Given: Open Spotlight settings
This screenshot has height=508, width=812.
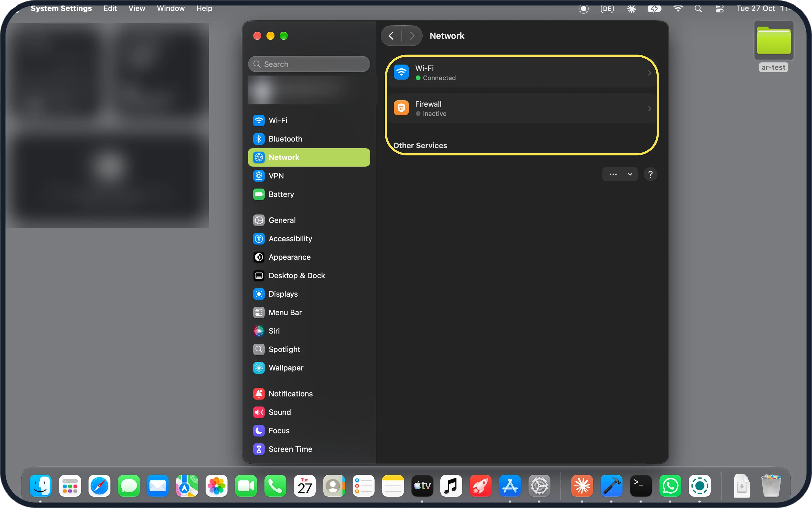Looking at the screenshot, I should 309,349.
